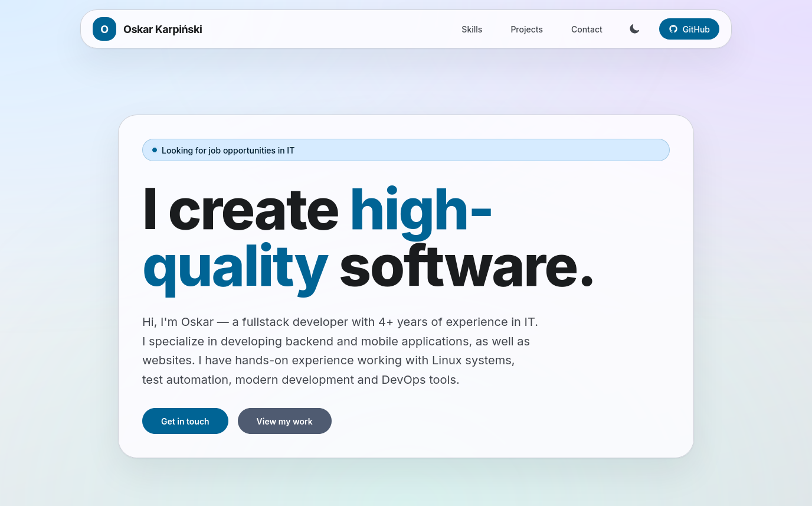The image size is (812, 506).
Task: Toggle dark mode with the moon icon
Action: tap(634, 29)
